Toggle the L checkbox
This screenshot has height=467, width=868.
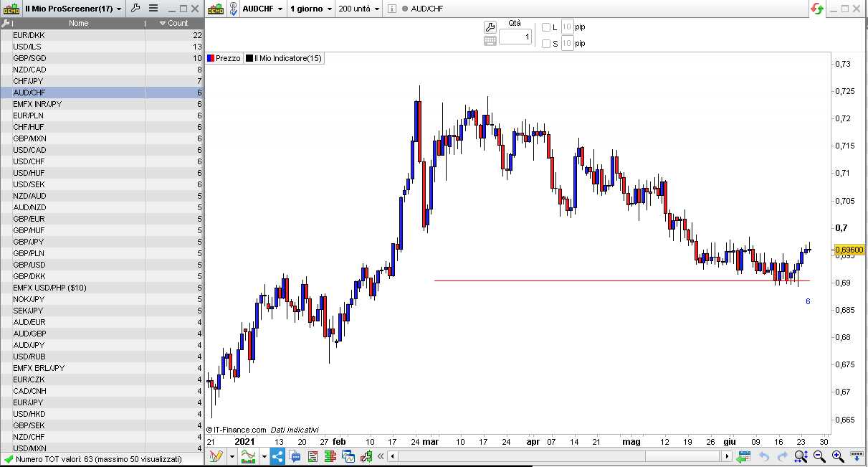546,27
